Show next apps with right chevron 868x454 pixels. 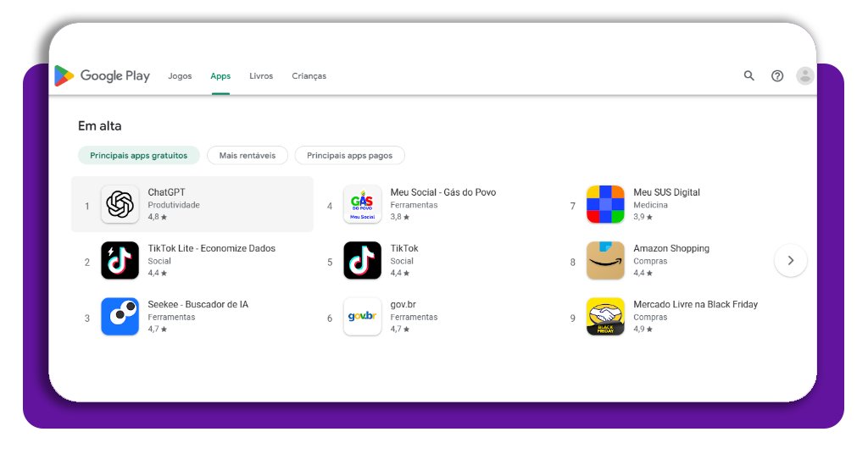tap(791, 260)
